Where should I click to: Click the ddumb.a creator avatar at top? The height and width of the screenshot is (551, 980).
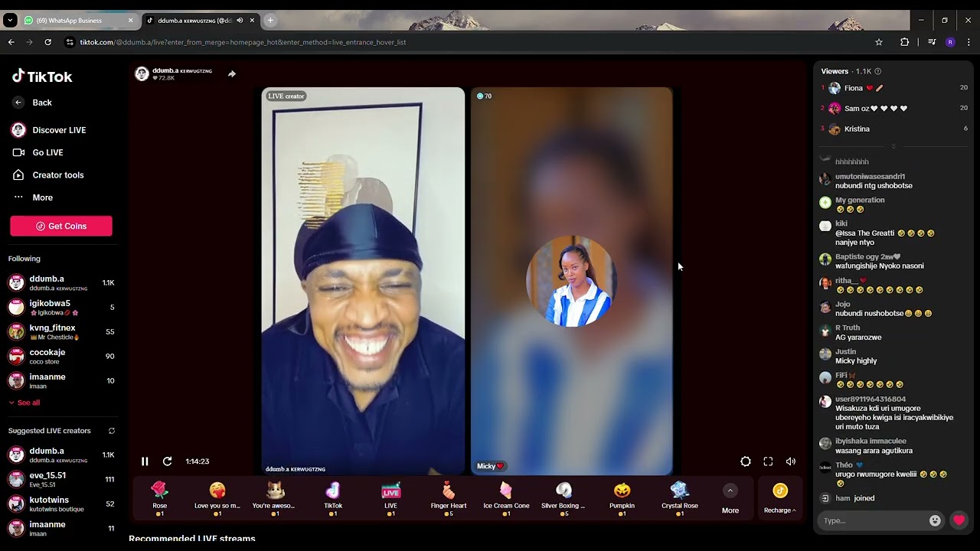coord(142,73)
